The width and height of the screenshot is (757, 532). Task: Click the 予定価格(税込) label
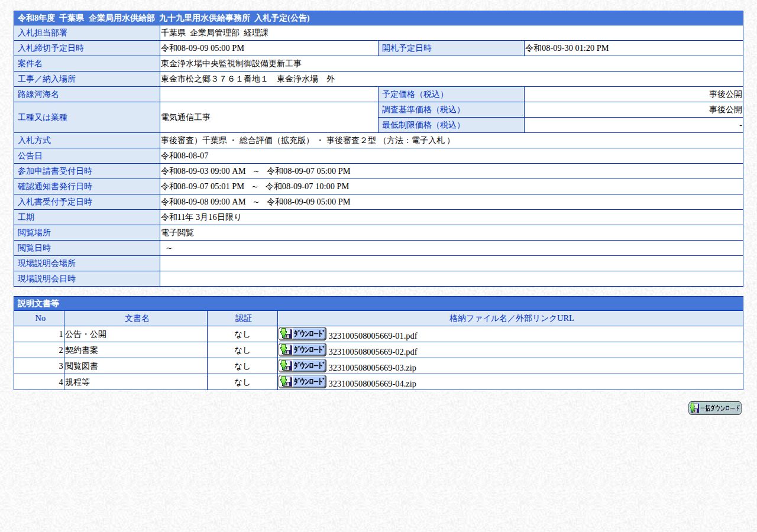click(x=451, y=95)
